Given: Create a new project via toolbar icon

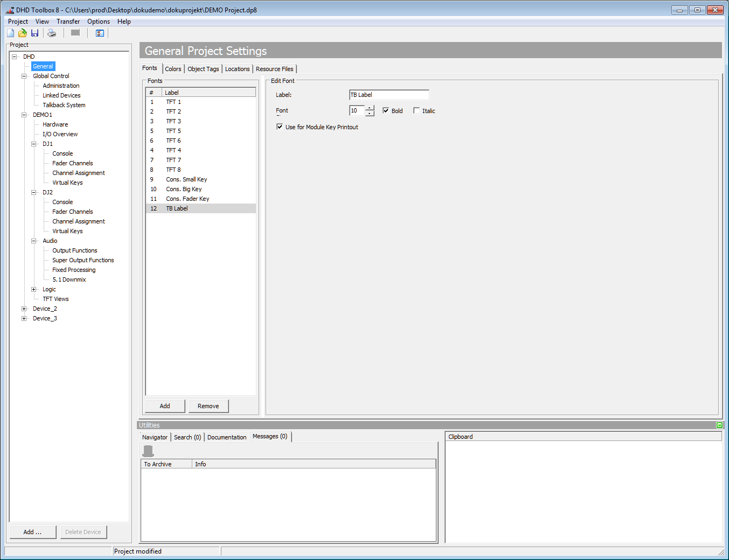Looking at the screenshot, I should (9, 33).
